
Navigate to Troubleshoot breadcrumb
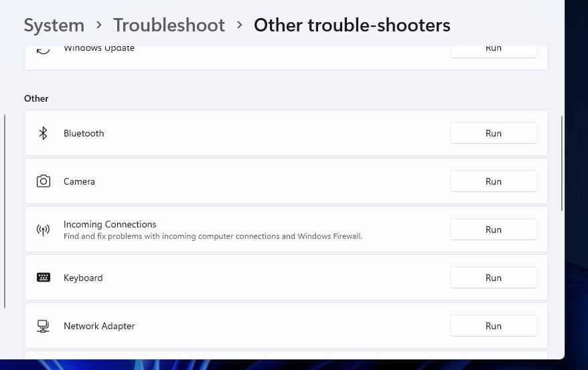[169, 25]
